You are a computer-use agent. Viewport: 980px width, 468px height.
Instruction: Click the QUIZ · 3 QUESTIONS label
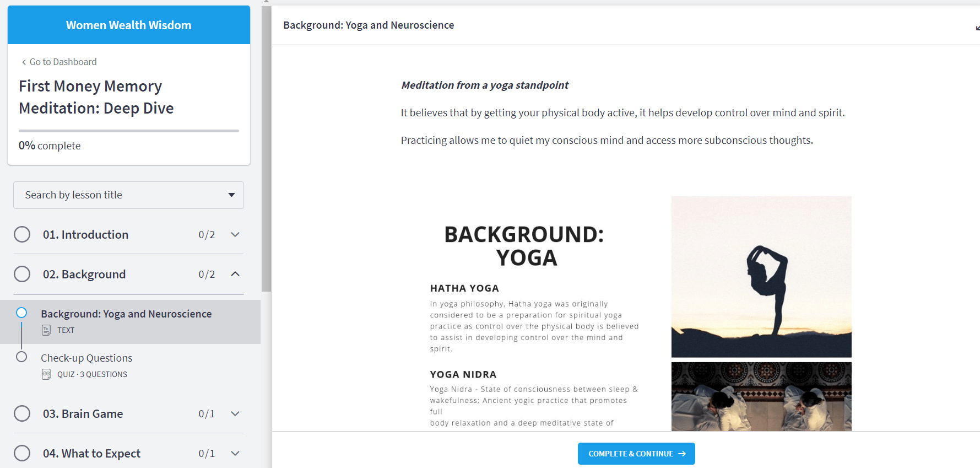pos(92,374)
